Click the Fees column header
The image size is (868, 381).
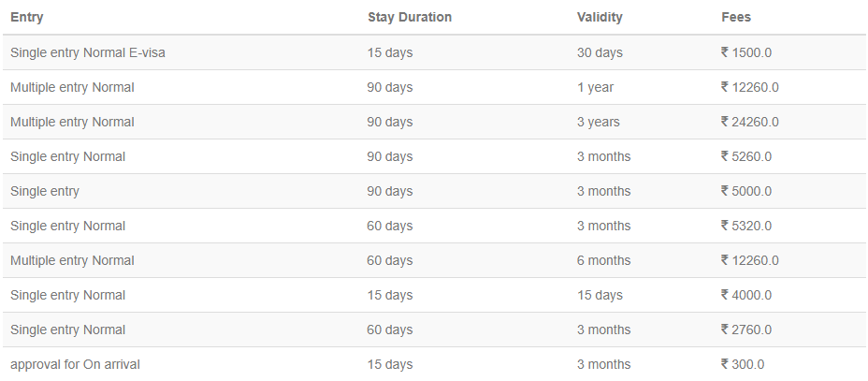click(x=735, y=17)
